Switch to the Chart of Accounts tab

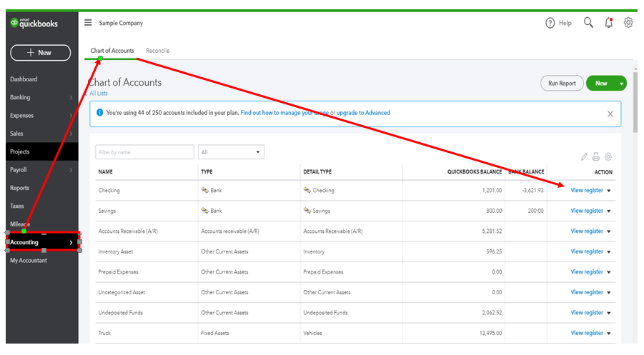pos(112,51)
